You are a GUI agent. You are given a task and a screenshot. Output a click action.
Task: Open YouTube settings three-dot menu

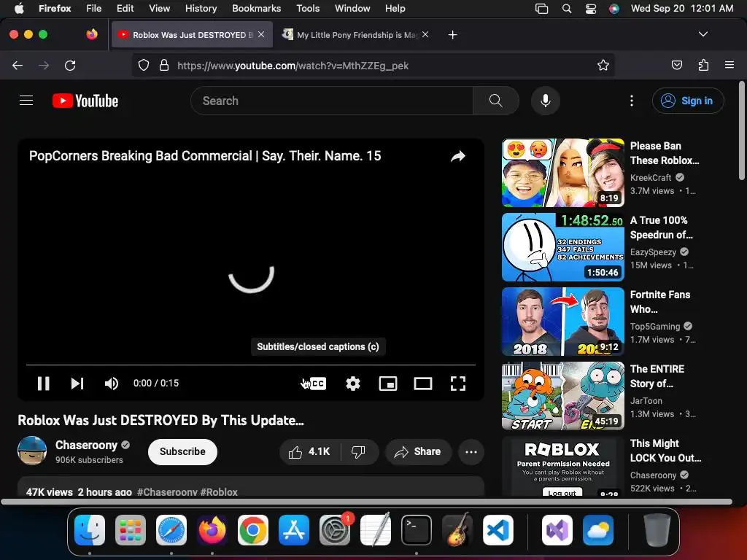pyautogui.click(x=632, y=101)
